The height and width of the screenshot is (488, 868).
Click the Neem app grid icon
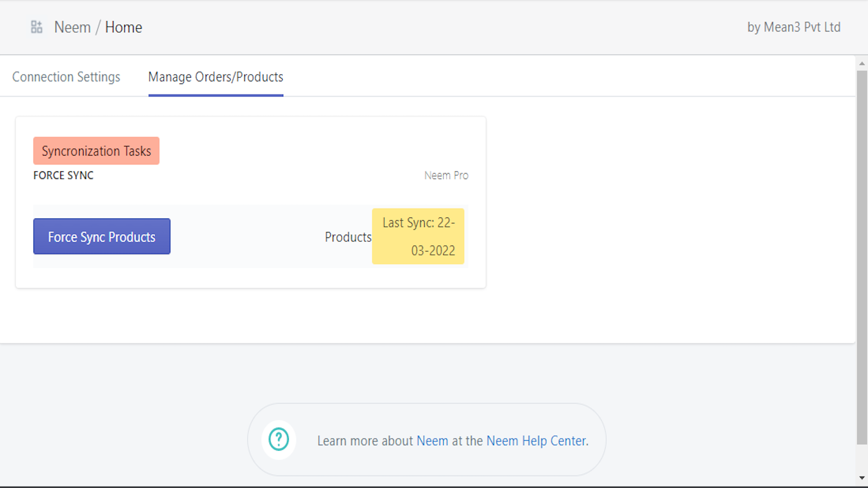tap(36, 26)
